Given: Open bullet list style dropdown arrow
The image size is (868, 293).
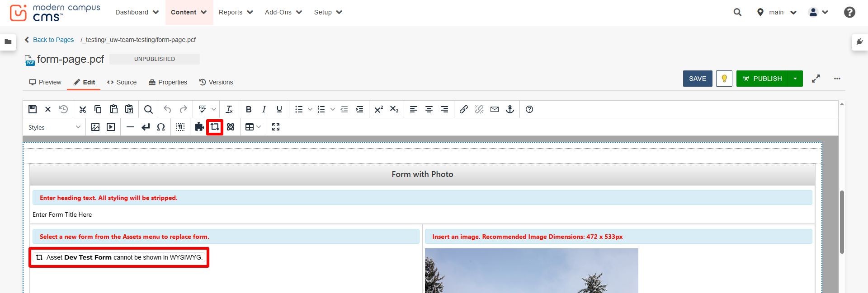Looking at the screenshot, I should pyautogui.click(x=310, y=109).
